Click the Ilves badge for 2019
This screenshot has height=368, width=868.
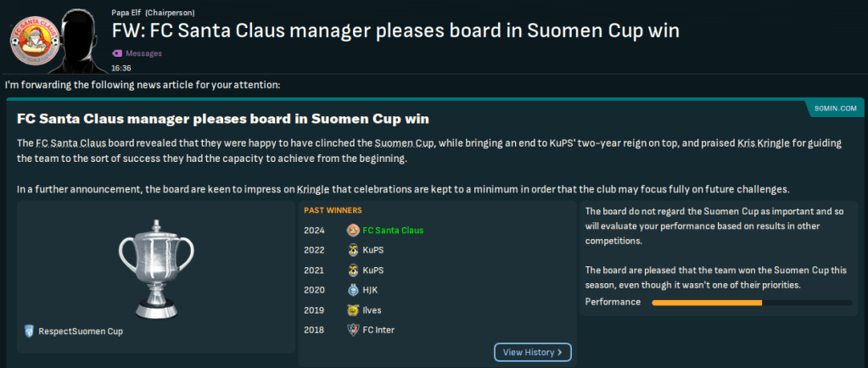353,309
